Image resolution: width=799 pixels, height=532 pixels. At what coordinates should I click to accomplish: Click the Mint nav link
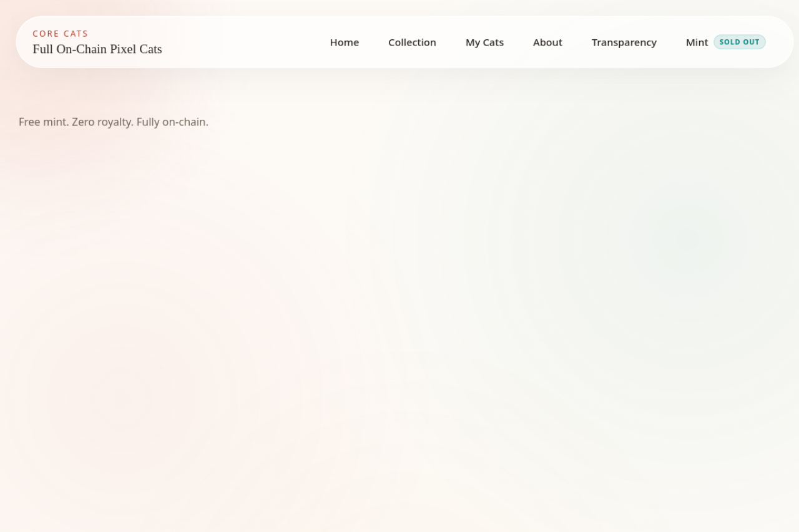coord(697,42)
